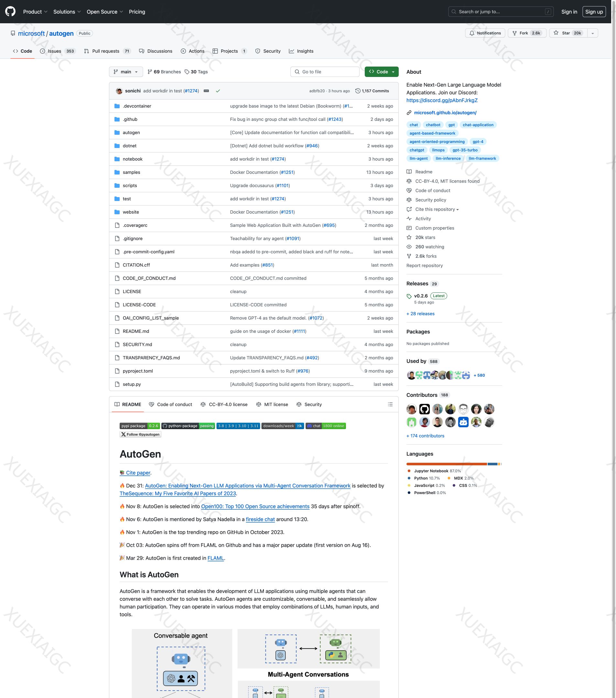Open the main branch selector
Screen dimensions: 616x698
(125, 72)
